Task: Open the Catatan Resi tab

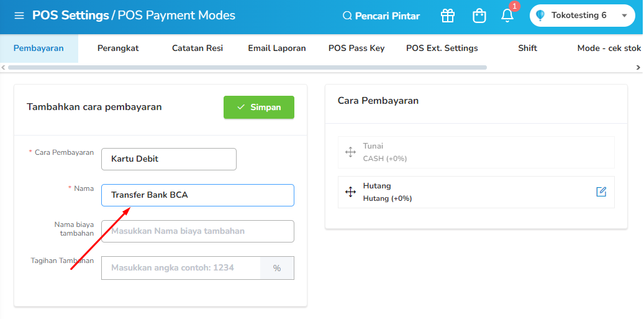Action: [x=197, y=48]
